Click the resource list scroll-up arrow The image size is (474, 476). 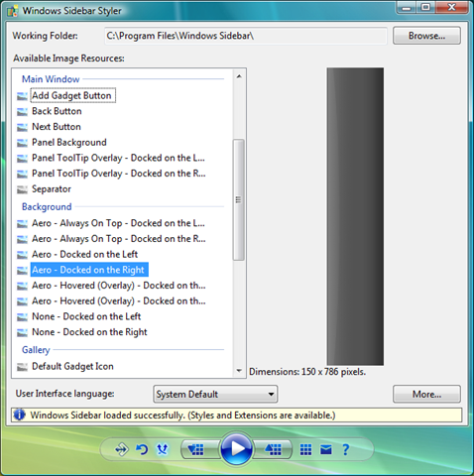[239, 76]
